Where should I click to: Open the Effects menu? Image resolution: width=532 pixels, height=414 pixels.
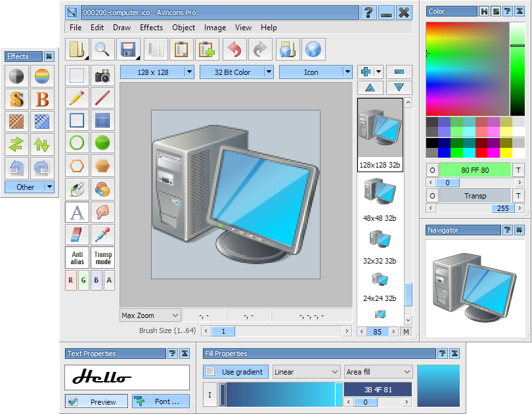pyautogui.click(x=151, y=28)
